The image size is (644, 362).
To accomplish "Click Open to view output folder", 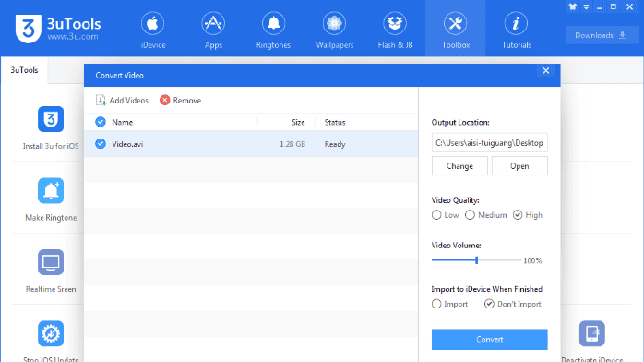I will [519, 166].
